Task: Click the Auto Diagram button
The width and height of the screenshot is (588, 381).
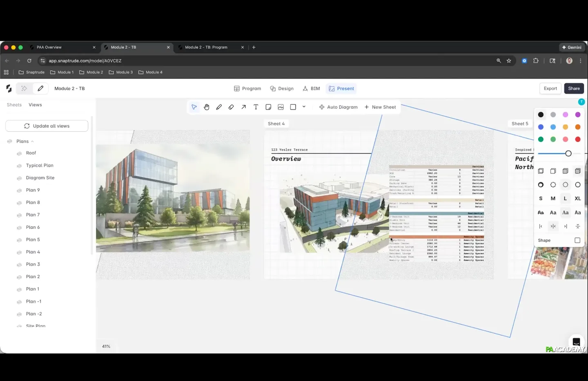Action: 338,107
